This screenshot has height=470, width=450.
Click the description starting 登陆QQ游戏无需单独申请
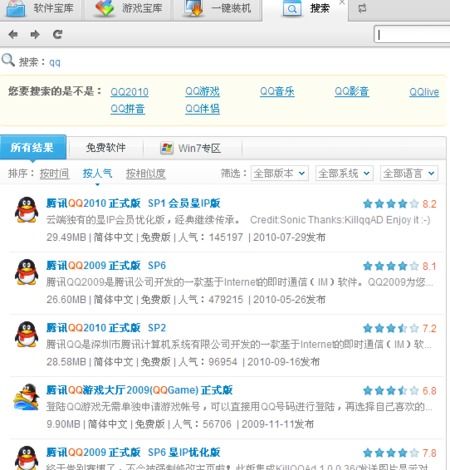(x=239, y=407)
